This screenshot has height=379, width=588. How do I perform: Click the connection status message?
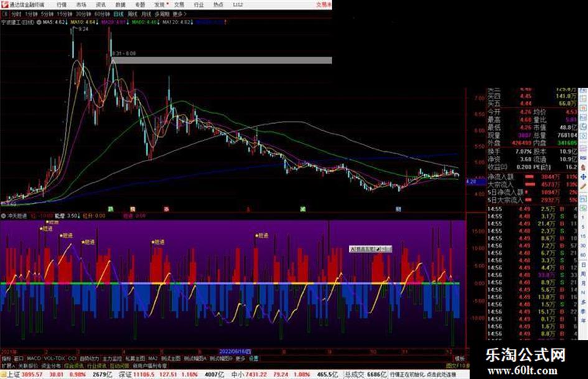pos(423,375)
